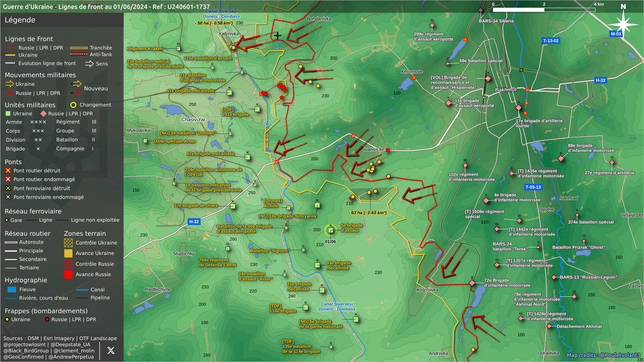Click the destroyed road bridge legend icon

(8, 171)
